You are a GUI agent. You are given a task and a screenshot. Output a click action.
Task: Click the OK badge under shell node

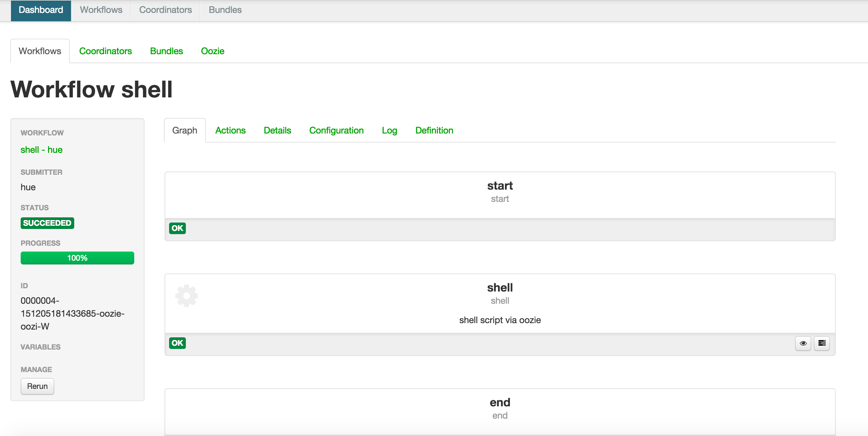[177, 343]
